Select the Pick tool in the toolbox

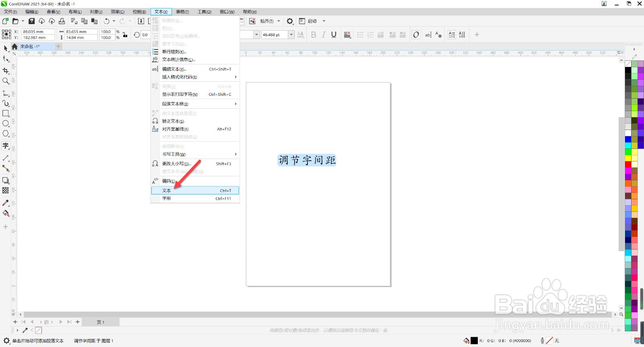point(6,48)
